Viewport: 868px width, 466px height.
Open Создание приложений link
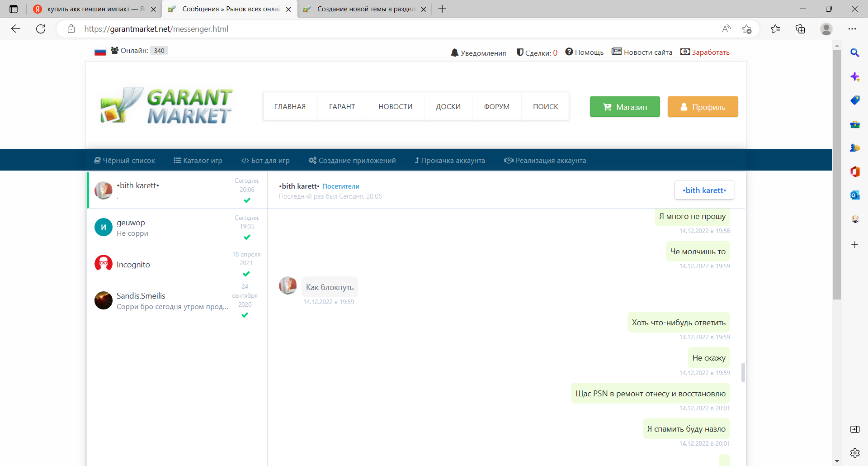click(352, 160)
